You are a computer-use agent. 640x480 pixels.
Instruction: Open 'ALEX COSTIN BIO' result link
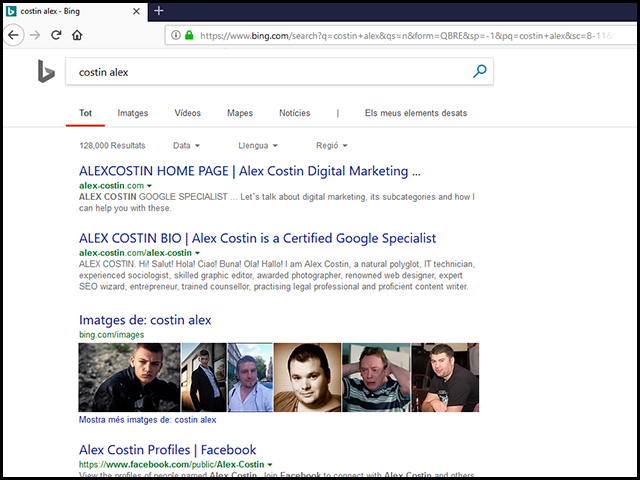(x=258, y=238)
